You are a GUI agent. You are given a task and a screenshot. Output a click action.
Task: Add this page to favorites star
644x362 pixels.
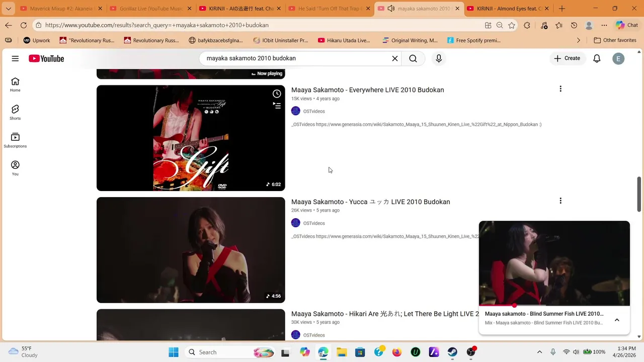click(512, 25)
